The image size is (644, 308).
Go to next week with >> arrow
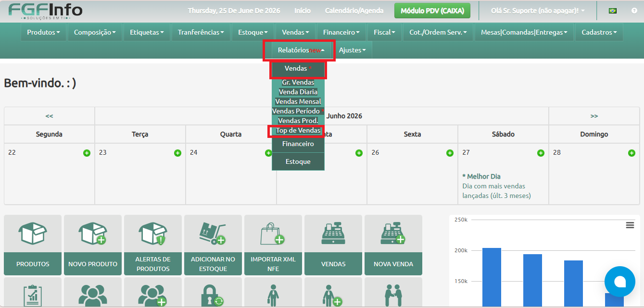(594, 116)
